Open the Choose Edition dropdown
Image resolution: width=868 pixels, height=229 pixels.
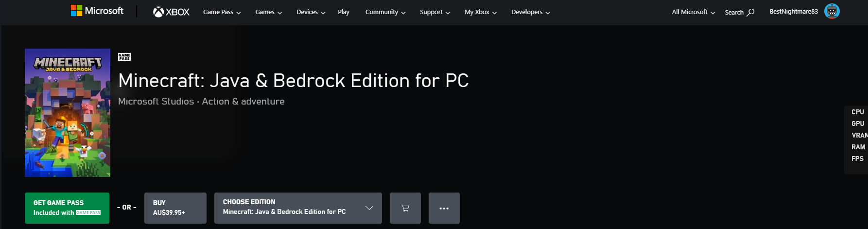(x=298, y=208)
